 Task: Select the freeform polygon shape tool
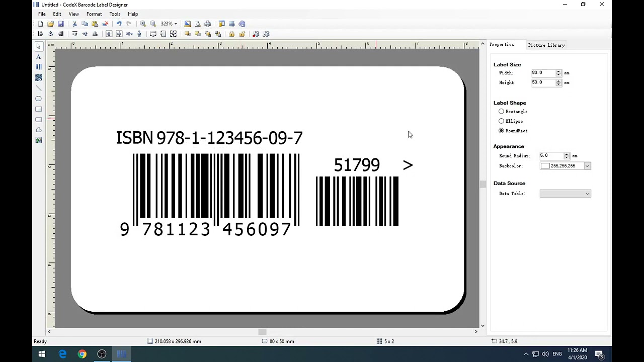click(38, 130)
